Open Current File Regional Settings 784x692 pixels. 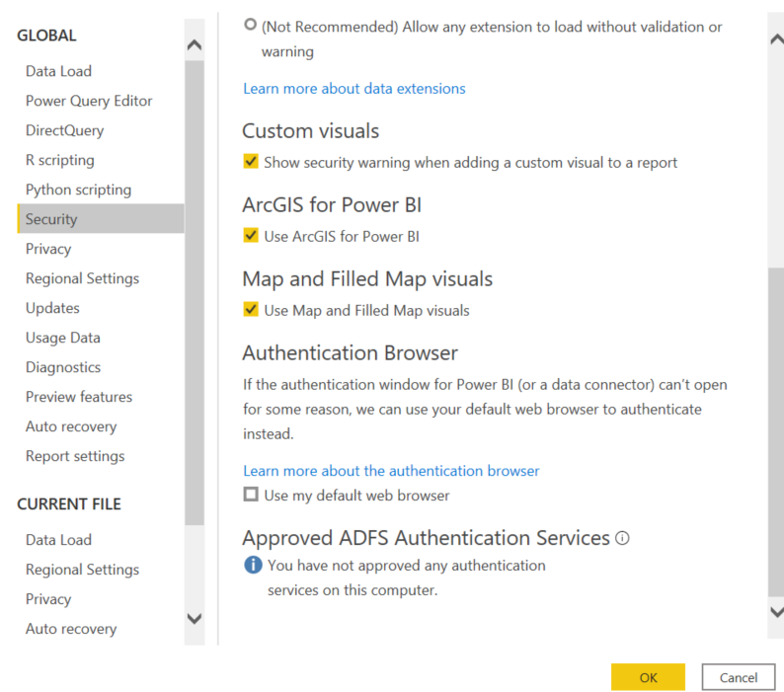83,569
